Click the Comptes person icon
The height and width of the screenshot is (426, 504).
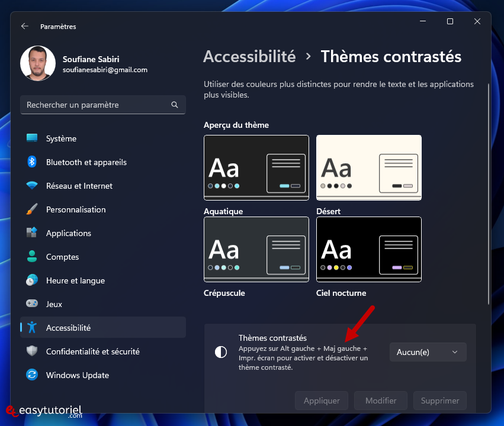tap(32, 256)
